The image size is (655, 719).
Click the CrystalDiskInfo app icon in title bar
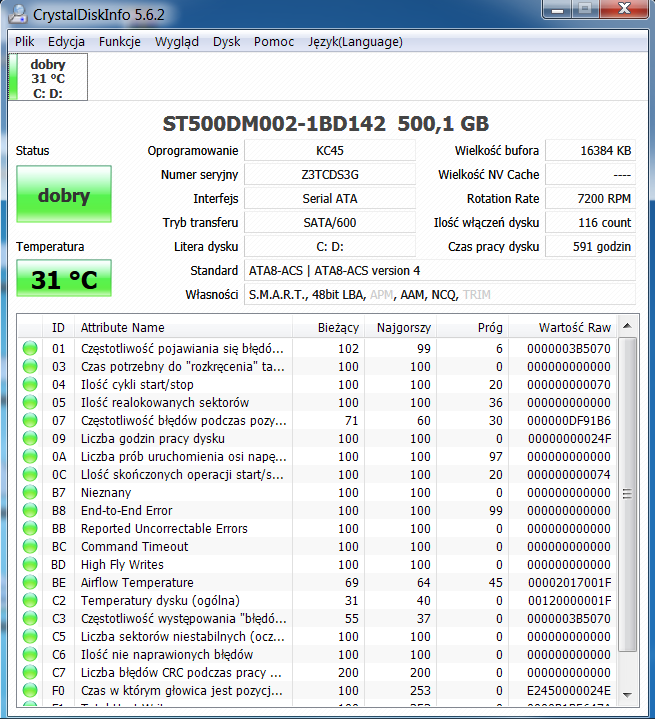tap(17, 14)
